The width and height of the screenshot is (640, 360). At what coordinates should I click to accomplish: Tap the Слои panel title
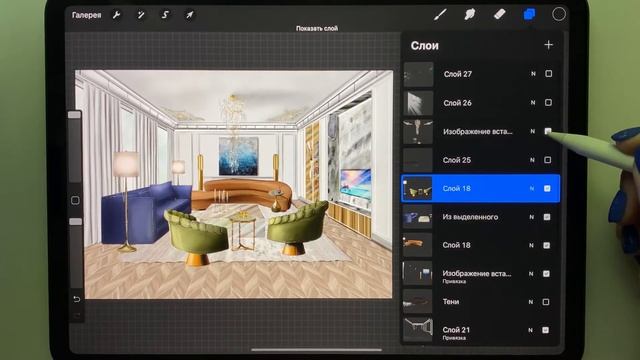(x=424, y=46)
